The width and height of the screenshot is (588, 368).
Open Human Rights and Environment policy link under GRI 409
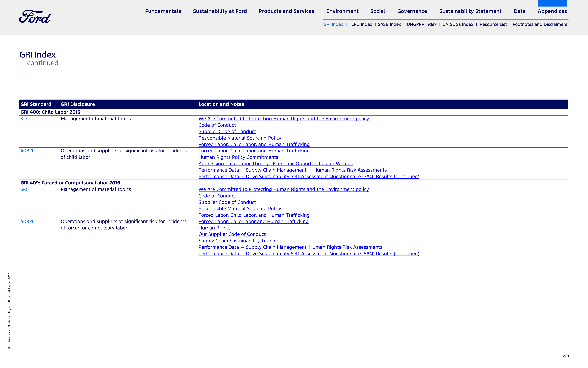pos(284,189)
